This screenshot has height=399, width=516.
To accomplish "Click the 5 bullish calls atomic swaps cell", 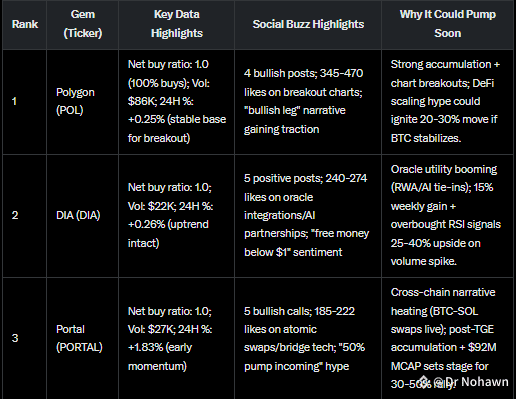I will (308, 338).
